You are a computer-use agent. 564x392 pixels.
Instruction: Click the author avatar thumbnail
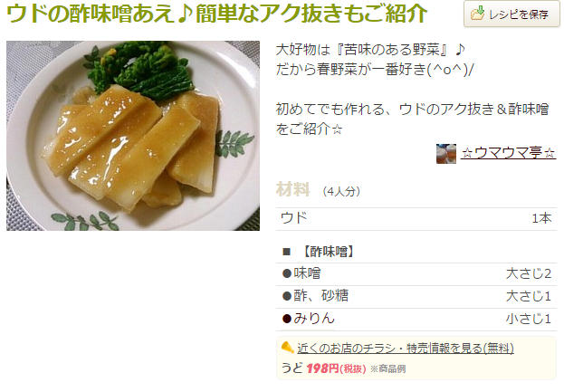[446, 154]
